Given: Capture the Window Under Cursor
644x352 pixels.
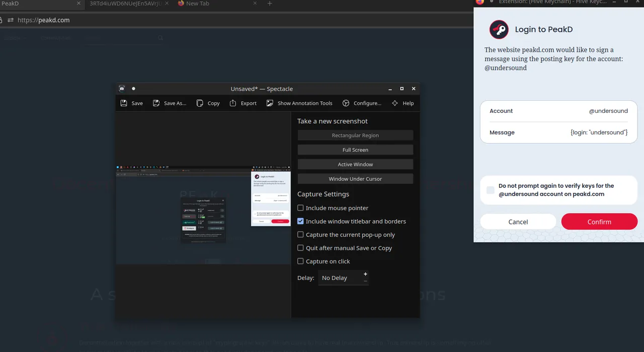Looking at the screenshot, I should [x=355, y=179].
